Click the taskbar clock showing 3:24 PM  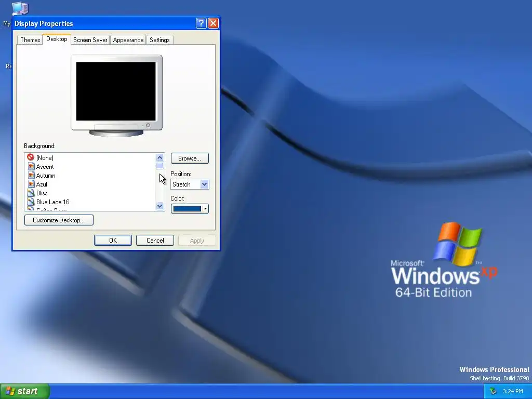513,391
